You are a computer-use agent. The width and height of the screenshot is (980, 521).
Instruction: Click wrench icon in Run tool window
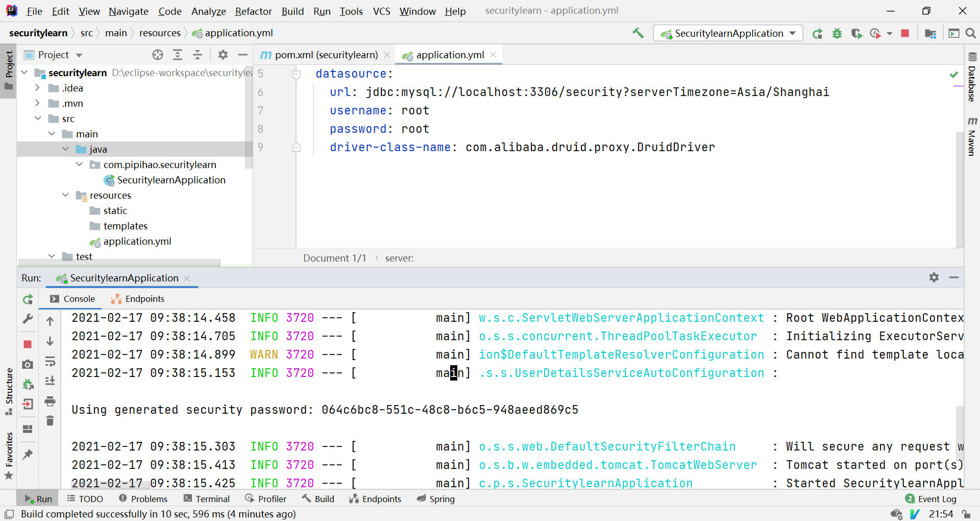coord(28,319)
